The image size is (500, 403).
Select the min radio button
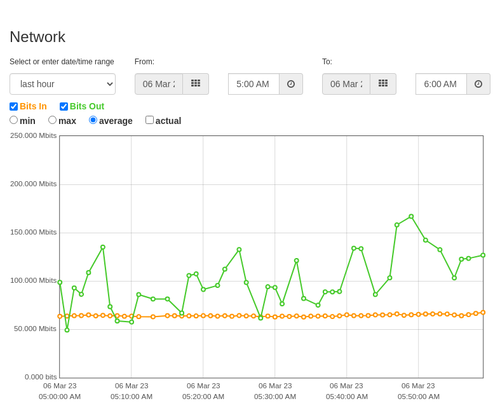(14, 120)
